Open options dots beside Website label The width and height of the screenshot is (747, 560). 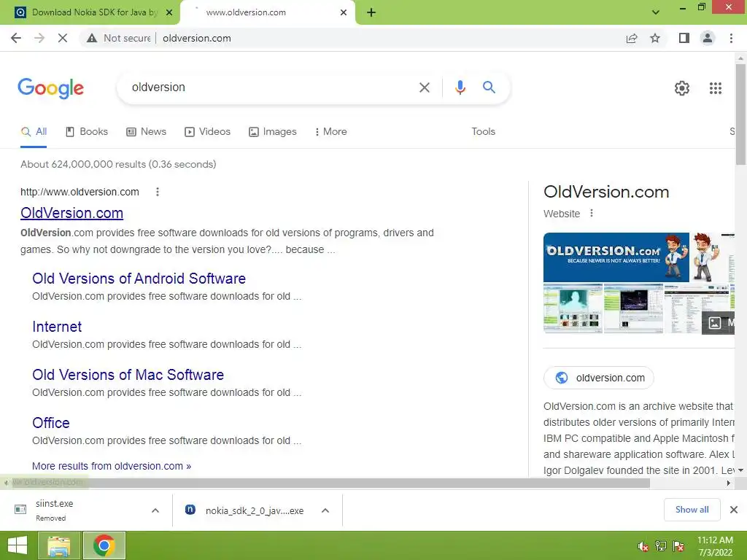[591, 214]
